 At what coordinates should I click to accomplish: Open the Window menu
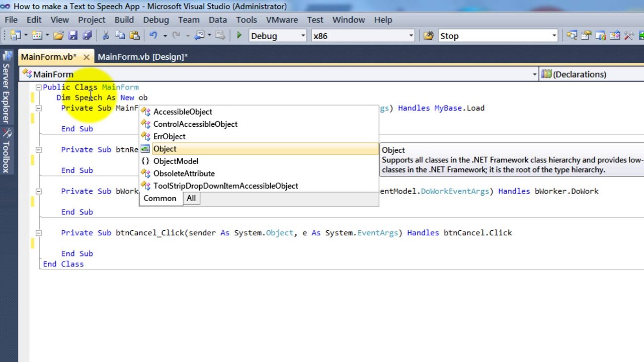(x=349, y=20)
